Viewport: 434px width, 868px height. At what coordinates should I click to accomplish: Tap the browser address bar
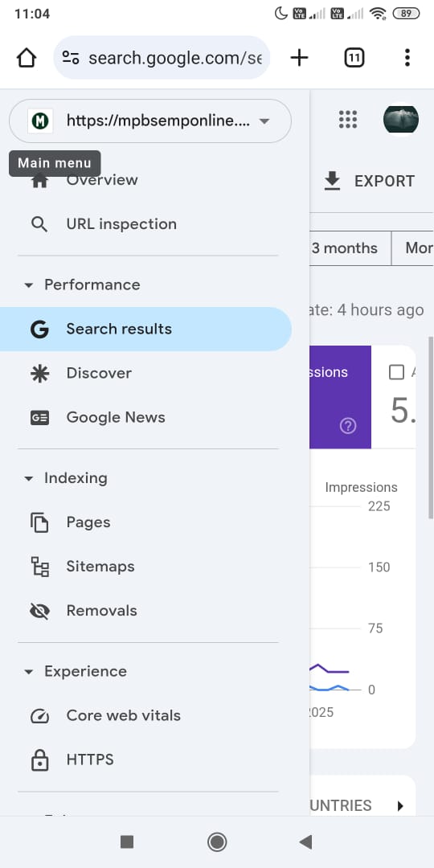point(162,58)
